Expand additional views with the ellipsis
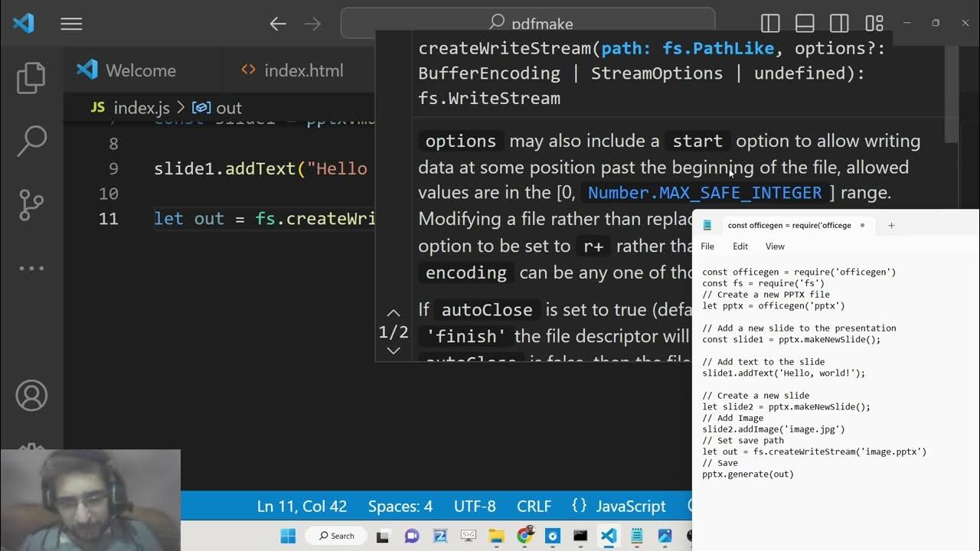Viewport: 980px width, 551px height. 31,268
